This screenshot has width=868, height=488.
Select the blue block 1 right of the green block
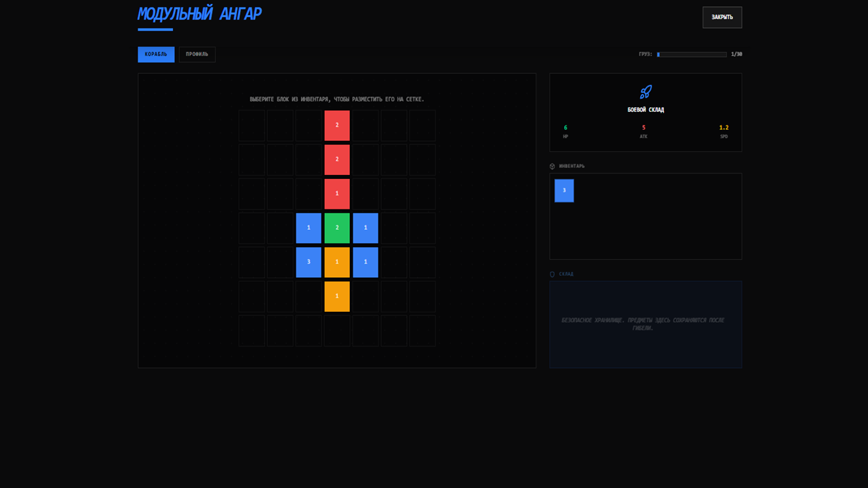(366, 228)
